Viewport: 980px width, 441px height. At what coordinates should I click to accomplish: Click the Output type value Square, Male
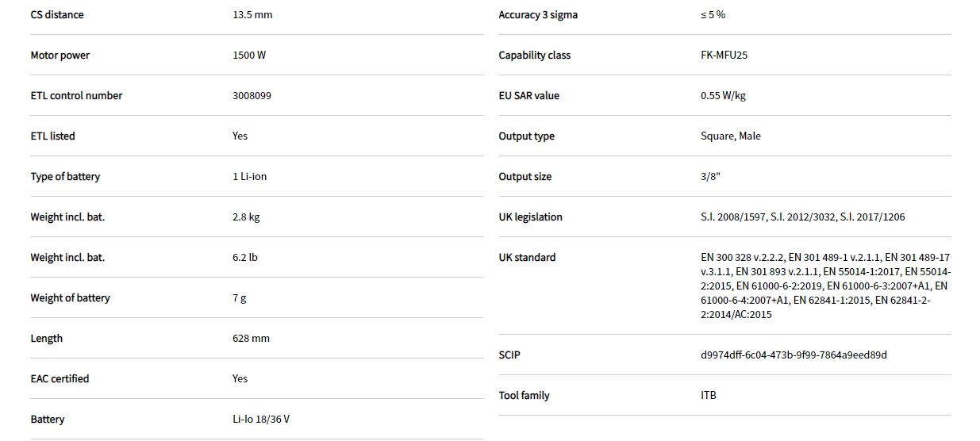[730, 136]
